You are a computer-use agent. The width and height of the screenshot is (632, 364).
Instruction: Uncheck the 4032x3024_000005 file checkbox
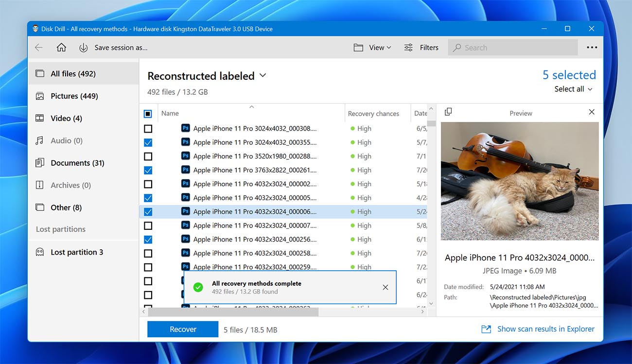pyautogui.click(x=148, y=198)
